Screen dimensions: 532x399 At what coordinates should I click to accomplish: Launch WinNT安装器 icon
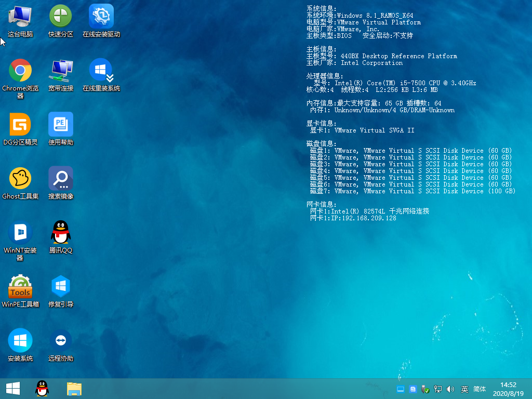(x=20, y=241)
